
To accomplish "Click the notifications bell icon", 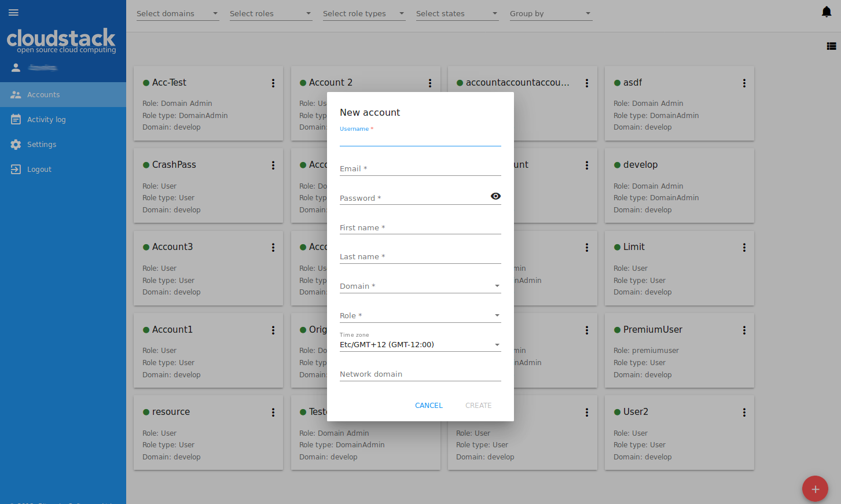I will [827, 12].
